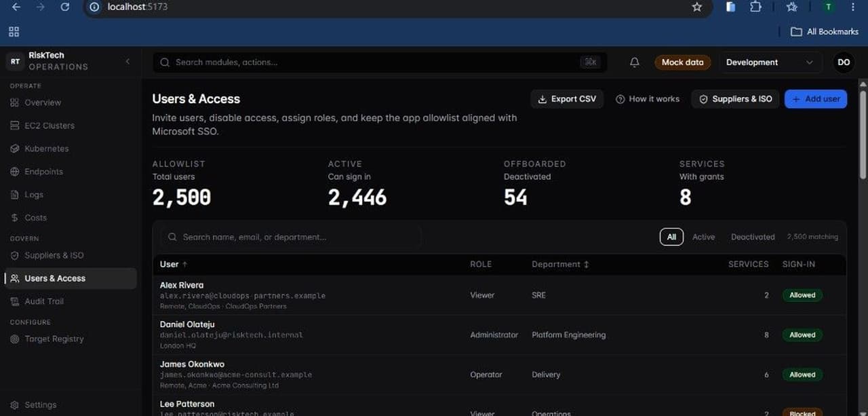This screenshot has width=868, height=416.
Task: Click the Administrator role cell
Action: (494, 335)
